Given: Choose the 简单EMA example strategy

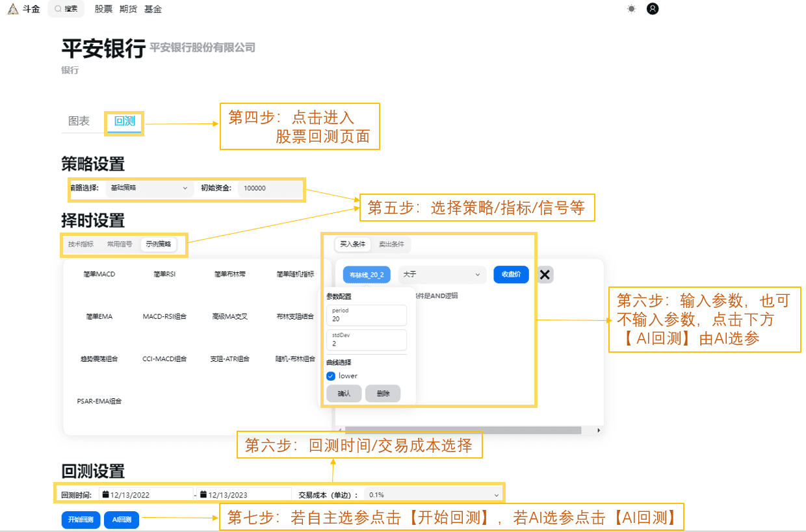Looking at the screenshot, I should (x=99, y=316).
